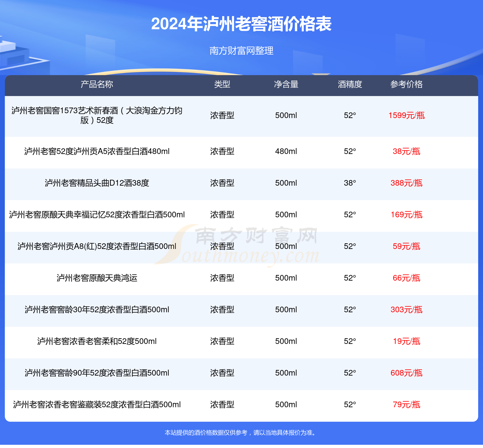The height and width of the screenshot is (448, 483).
Task: Click 浓香型 in the 泸州贡A5 row
Action: [x=222, y=151]
